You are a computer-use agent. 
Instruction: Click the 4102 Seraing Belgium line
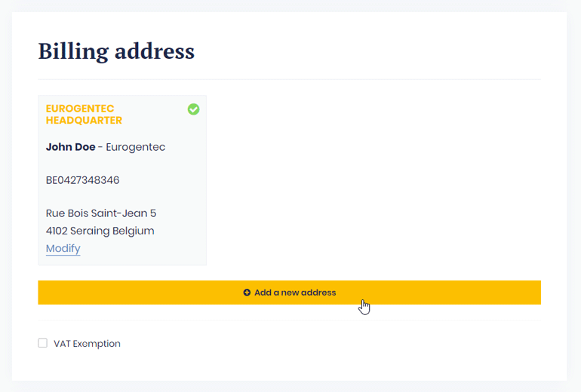[100, 231]
